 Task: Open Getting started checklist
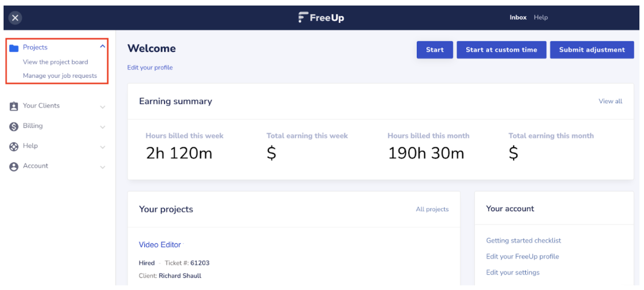tap(523, 241)
